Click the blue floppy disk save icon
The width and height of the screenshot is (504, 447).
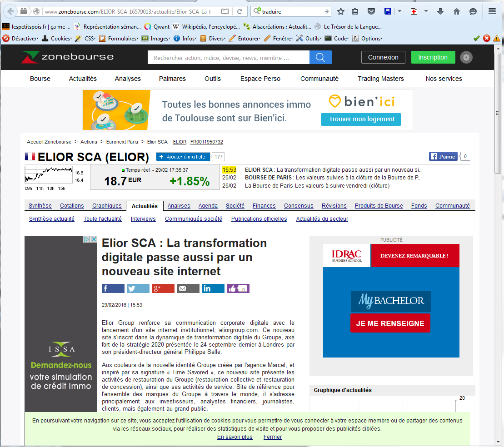pos(388,11)
